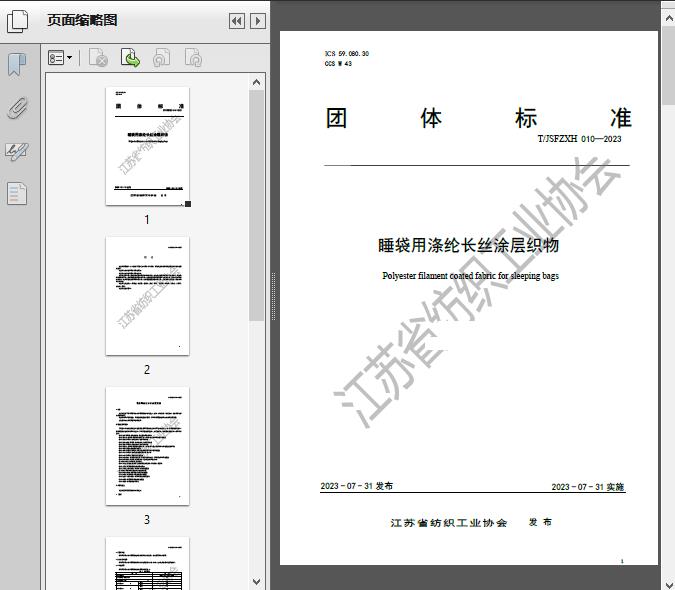Click the extract pages icon with green arrow
This screenshot has height=590, width=675.
click(x=130, y=58)
